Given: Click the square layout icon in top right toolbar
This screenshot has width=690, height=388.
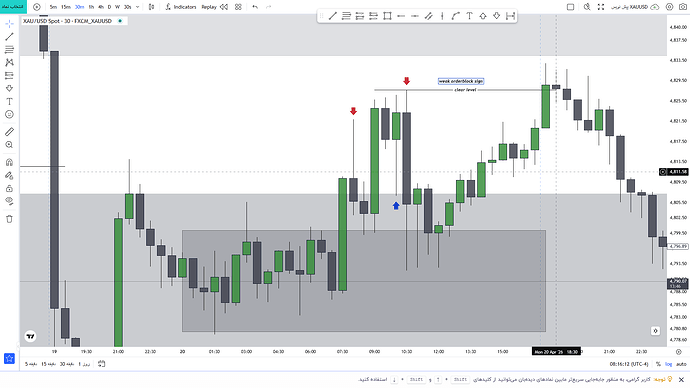Looking at the screenshot, I should coord(570,7).
